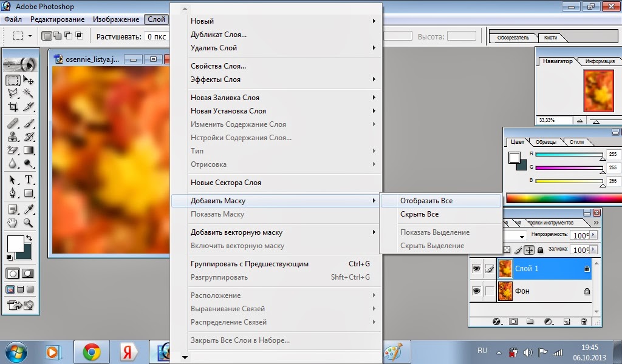622x364 pixels.
Task: Click the trash icon in Layers panel
Action: coord(584,322)
